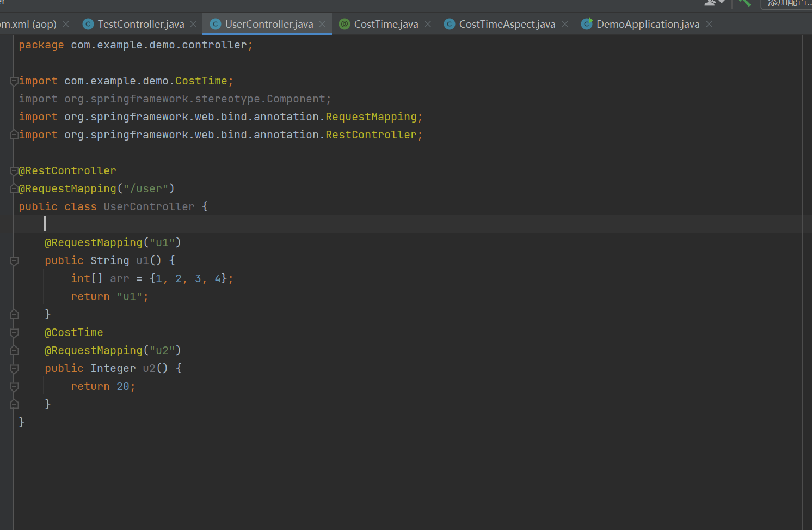Click the @RestController annotation
812x530 pixels.
pyautogui.click(x=67, y=171)
